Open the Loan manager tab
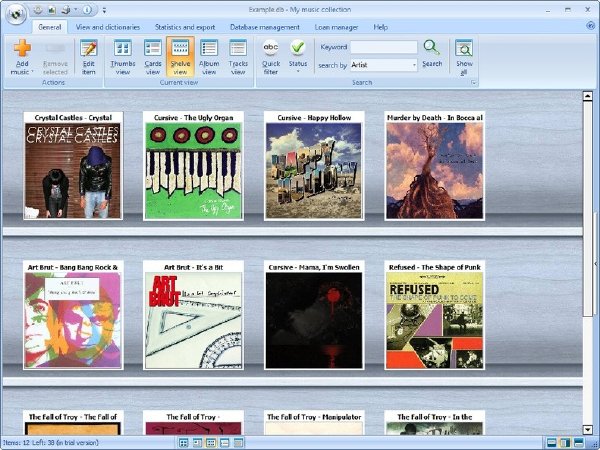The height and width of the screenshot is (450, 600). point(336,27)
